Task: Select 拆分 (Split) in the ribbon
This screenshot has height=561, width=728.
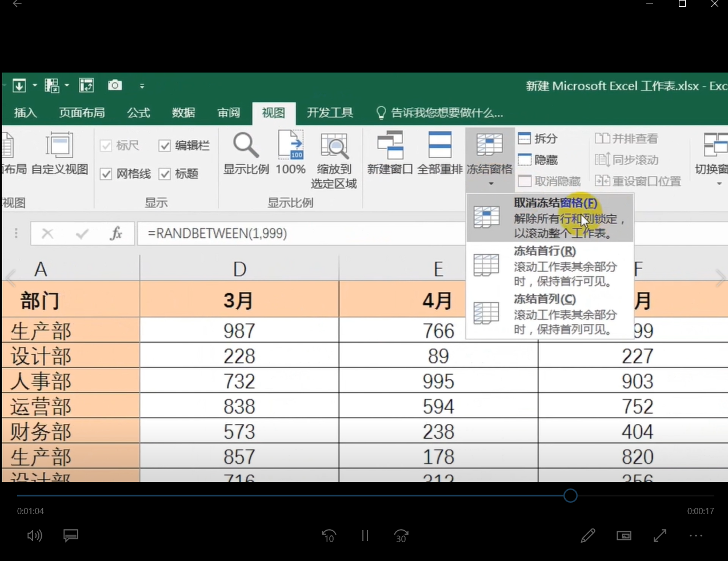Action: pos(536,138)
